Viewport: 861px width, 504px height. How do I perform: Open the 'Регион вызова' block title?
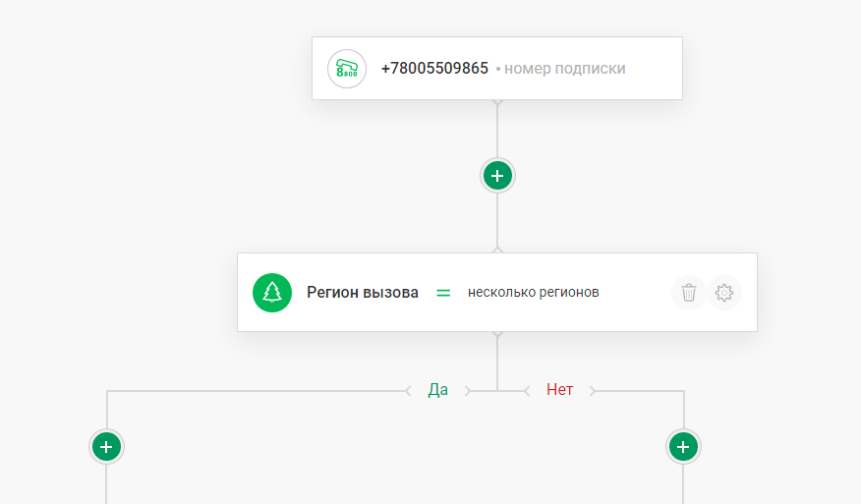pyautogui.click(x=363, y=293)
